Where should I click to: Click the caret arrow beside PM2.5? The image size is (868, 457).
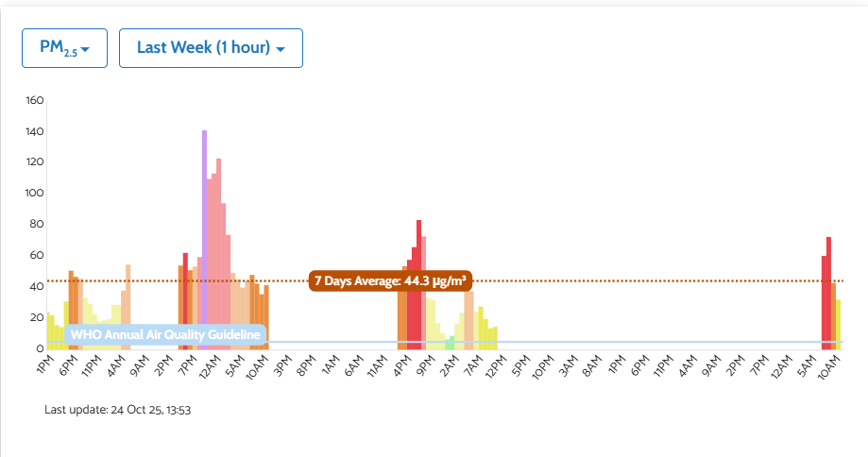86,49
